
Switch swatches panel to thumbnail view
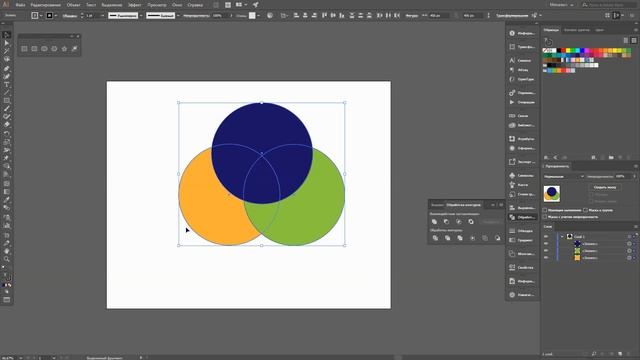point(634,40)
